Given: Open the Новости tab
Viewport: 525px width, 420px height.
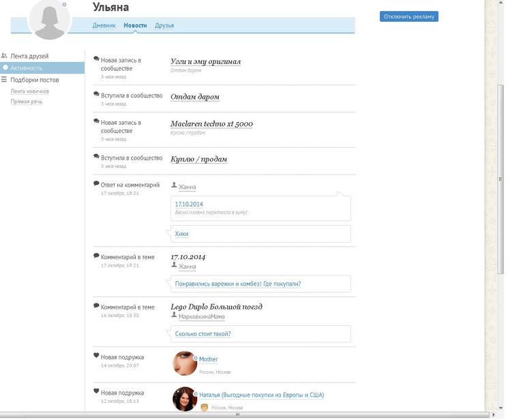Looking at the screenshot, I should pyautogui.click(x=135, y=25).
